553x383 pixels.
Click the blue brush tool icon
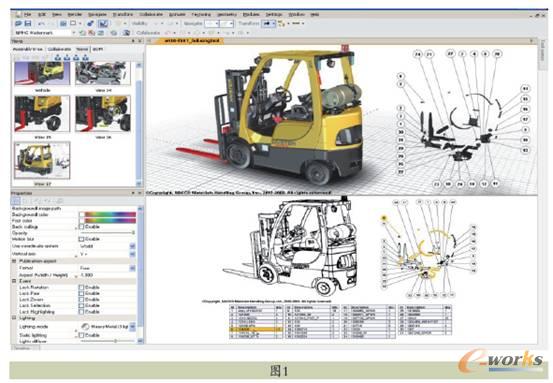90,24
